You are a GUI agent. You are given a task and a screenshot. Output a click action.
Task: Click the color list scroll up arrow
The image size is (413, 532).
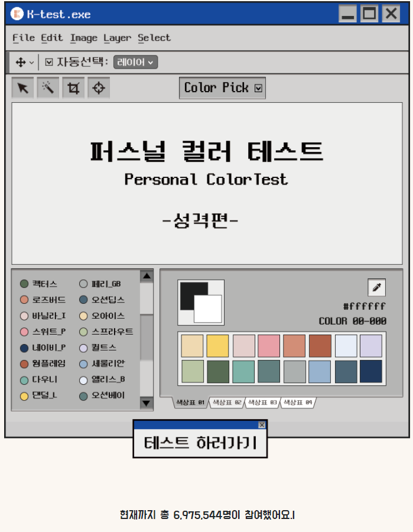coord(147,276)
